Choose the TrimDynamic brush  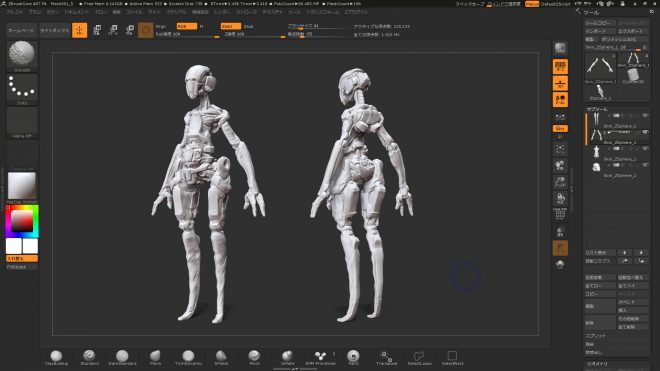coord(188,358)
